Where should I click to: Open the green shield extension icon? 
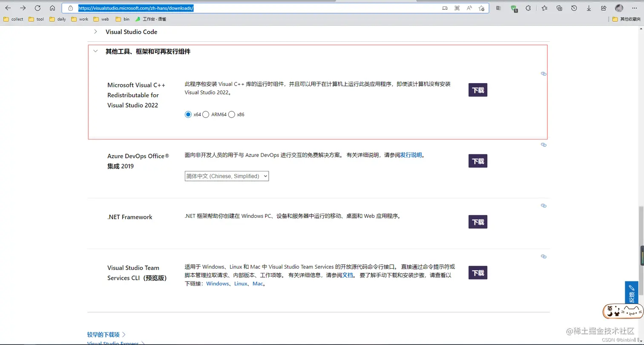tap(514, 8)
